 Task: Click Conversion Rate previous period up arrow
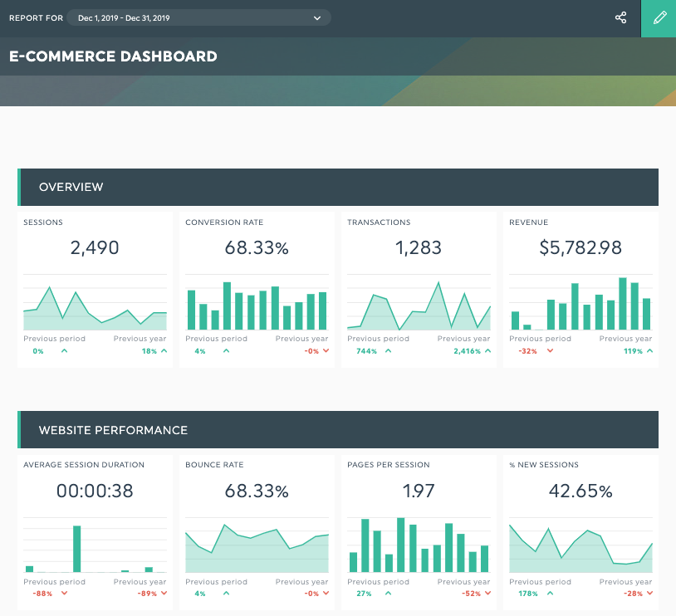tap(227, 351)
